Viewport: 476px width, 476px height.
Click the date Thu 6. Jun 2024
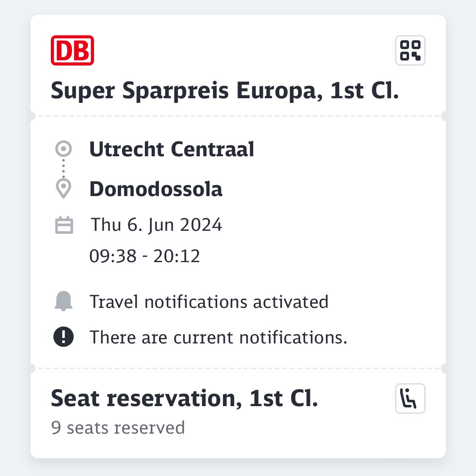[156, 225]
